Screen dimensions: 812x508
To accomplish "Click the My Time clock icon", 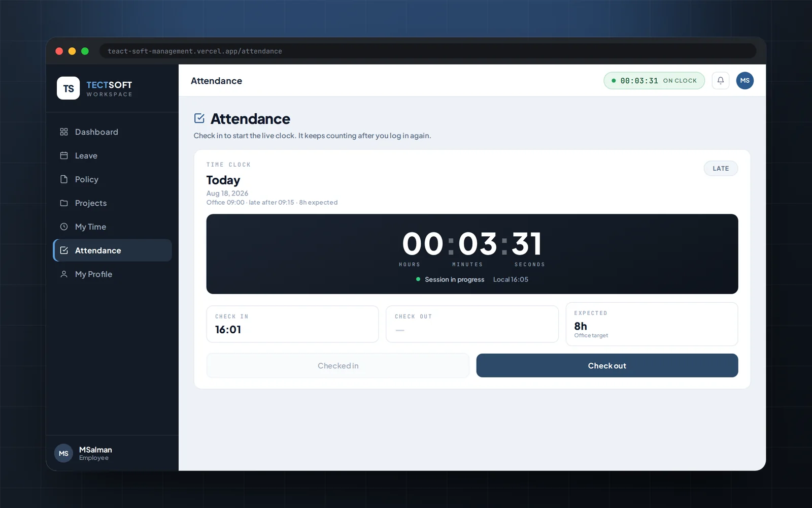I will [x=64, y=227].
